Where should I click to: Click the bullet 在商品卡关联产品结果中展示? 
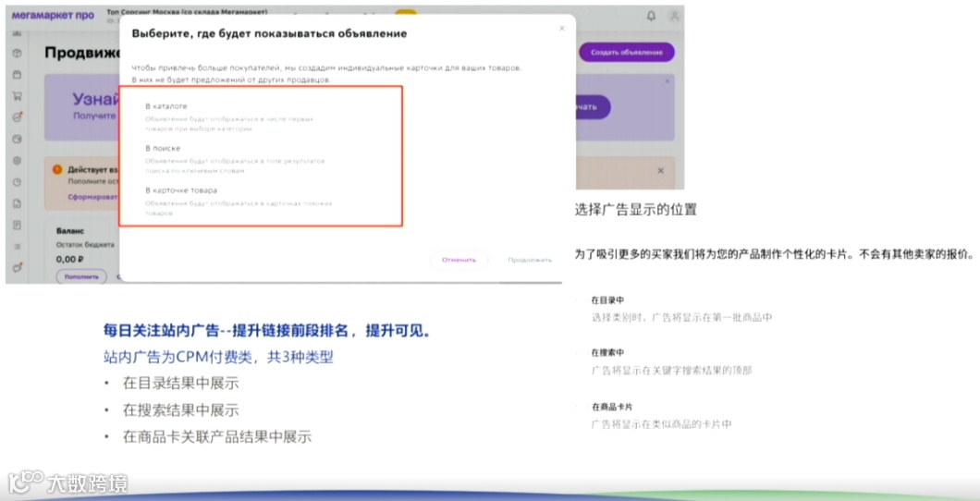pos(217,436)
